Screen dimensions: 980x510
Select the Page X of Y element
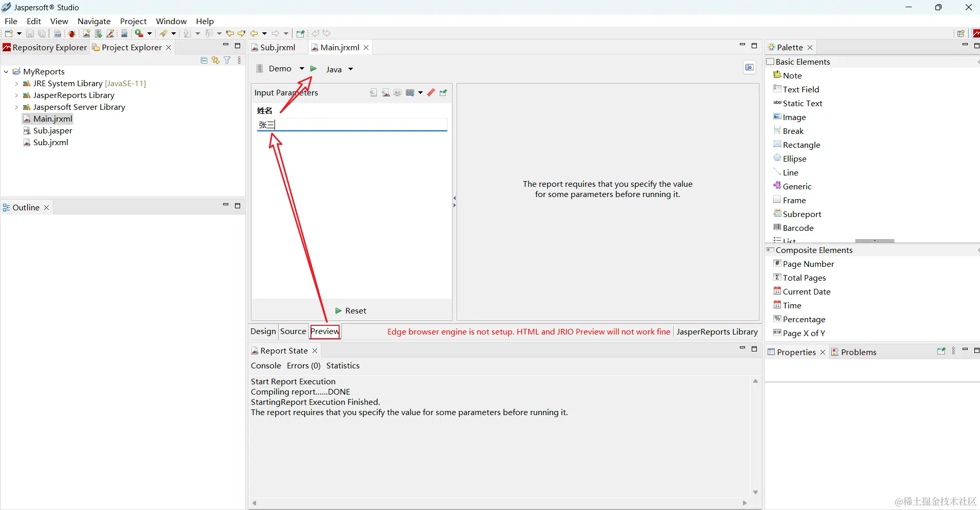[x=799, y=333]
